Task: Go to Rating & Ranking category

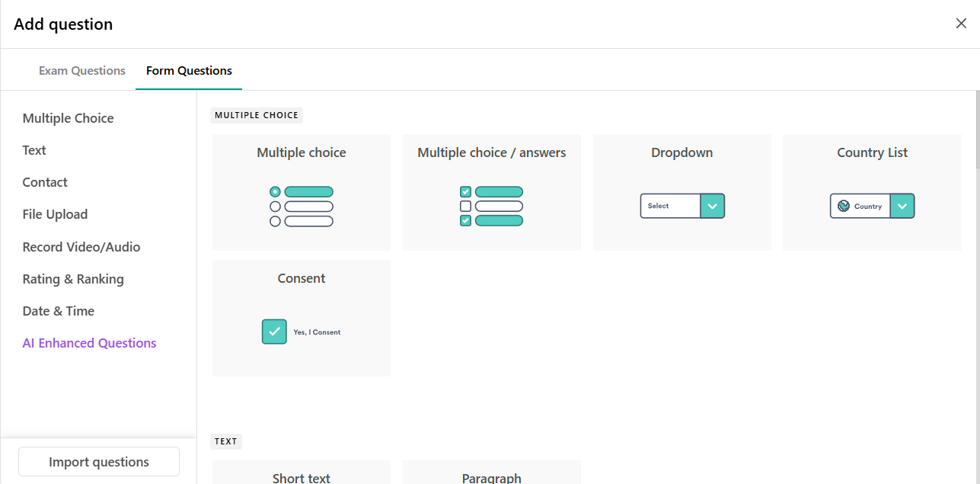Action: click(x=73, y=279)
